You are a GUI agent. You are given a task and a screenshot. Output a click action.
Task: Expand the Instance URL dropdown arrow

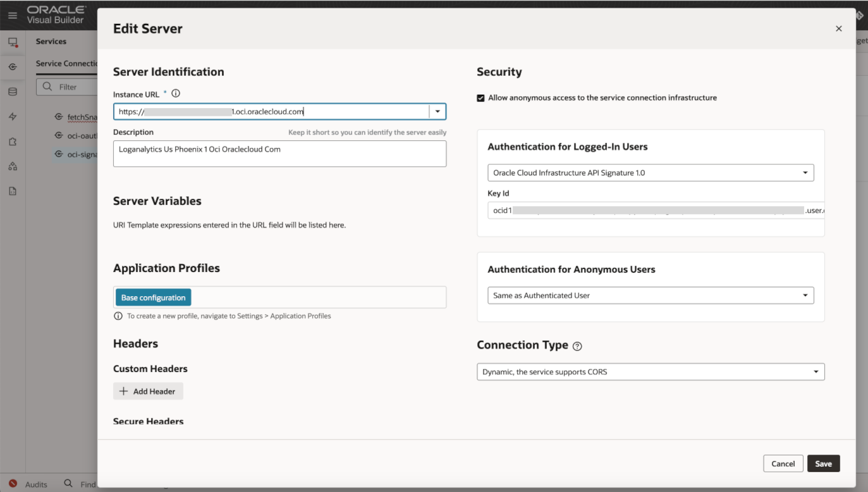(x=437, y=112)
